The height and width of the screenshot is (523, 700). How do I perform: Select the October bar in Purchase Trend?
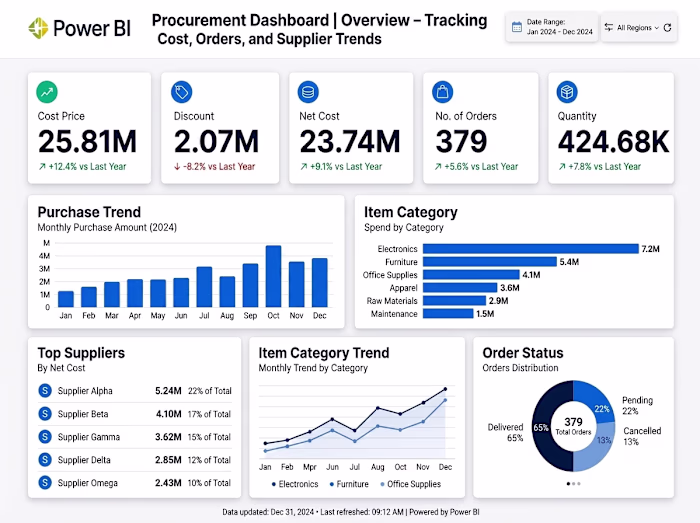point(273,276)
